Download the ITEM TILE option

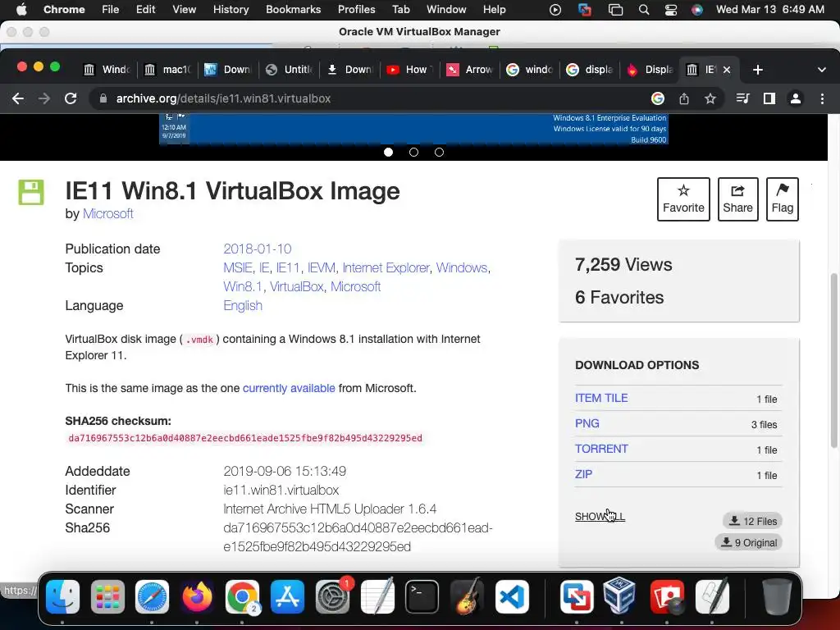601,398
